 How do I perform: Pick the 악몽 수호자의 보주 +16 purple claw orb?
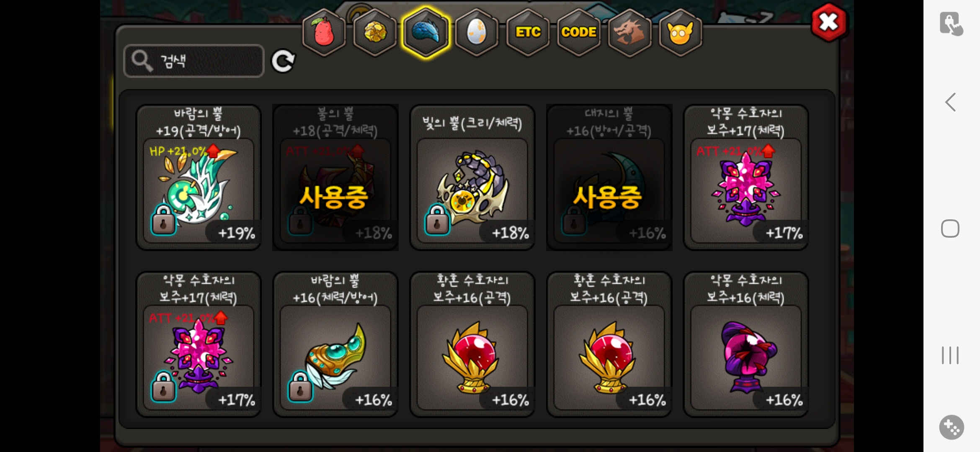pos(746,344)
